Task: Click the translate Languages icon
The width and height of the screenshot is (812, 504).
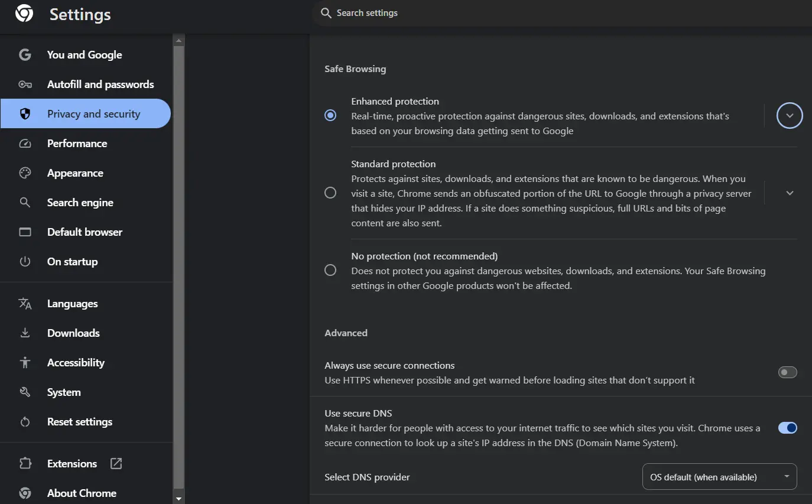Action: [25, 304]
